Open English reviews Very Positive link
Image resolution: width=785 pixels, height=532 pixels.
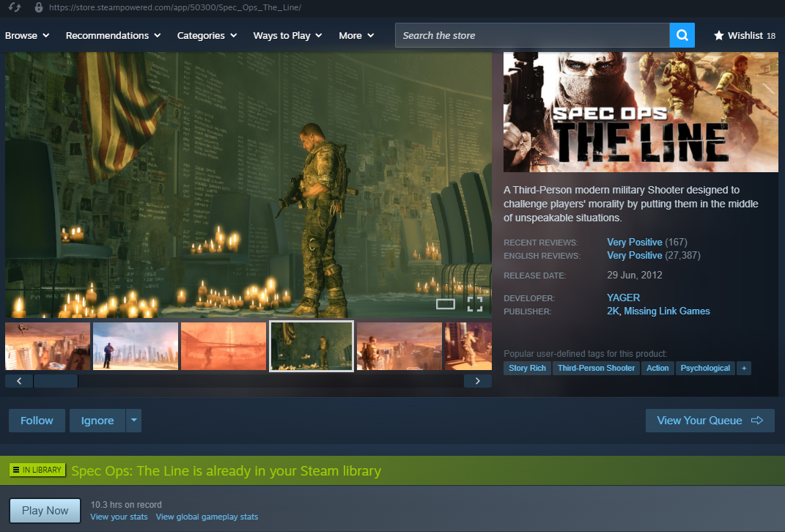634,256
